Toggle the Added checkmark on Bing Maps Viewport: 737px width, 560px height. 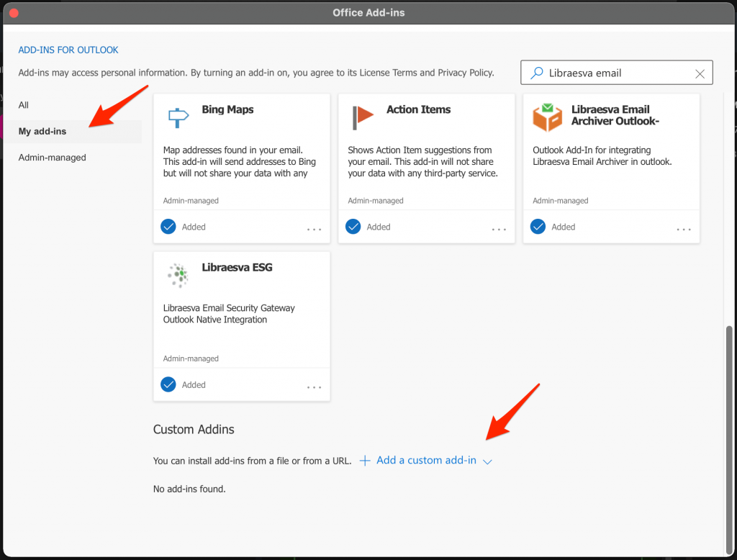(168, 227)
